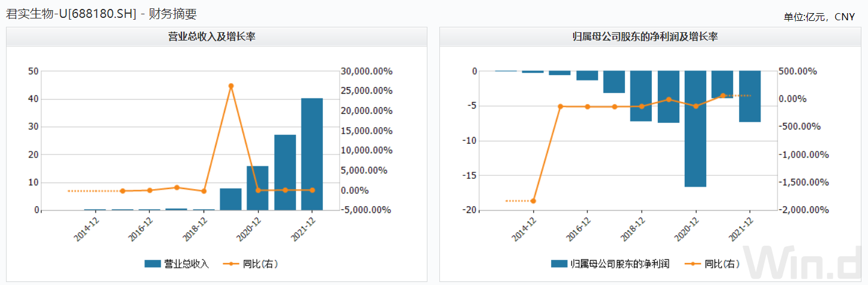Click the blue 营业总收入 legend swatch
868x285 pixels.
[153, 264]
